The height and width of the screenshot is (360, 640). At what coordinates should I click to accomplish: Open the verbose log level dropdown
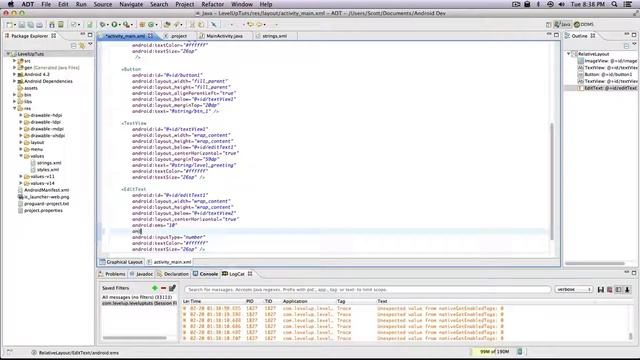click(573, 289)
